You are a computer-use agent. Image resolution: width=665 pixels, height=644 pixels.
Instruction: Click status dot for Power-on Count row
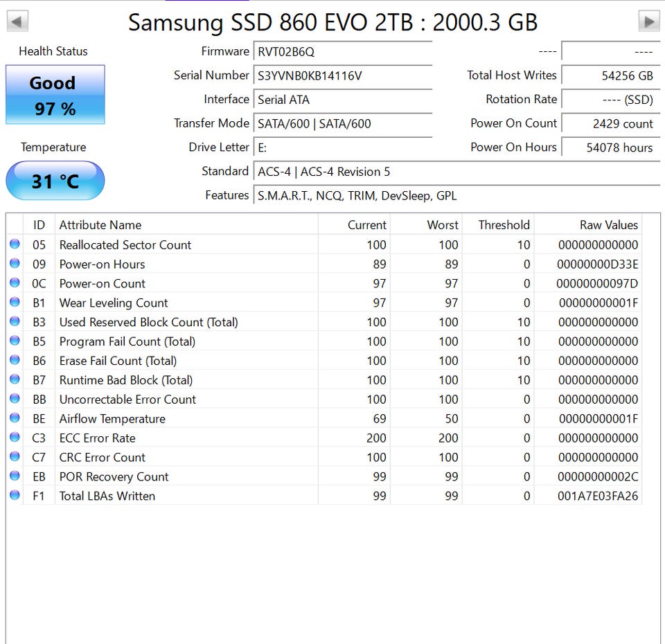[15, 283]
